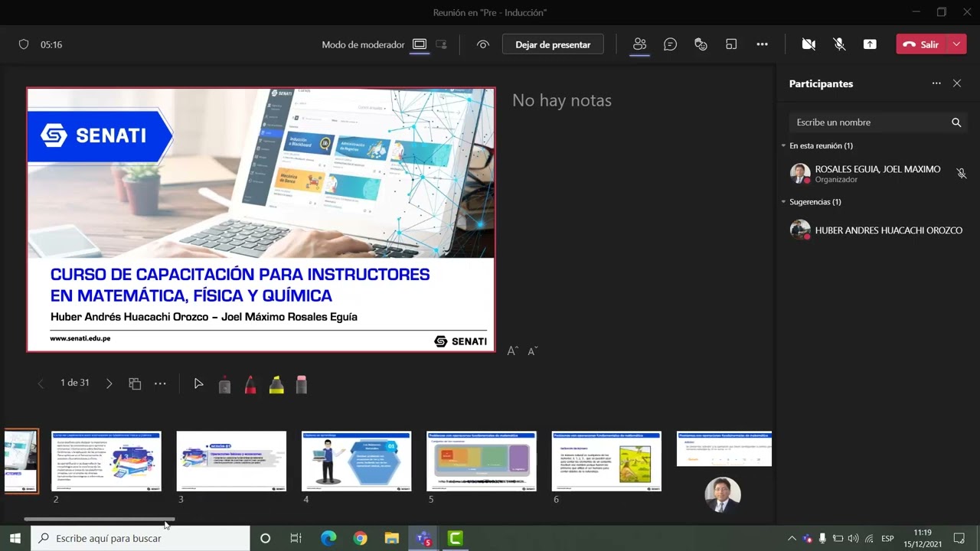Open more actions ellipsis in the meeting toolbar
The width and height of the screenshot is (980, 551).
click(762, 44)
